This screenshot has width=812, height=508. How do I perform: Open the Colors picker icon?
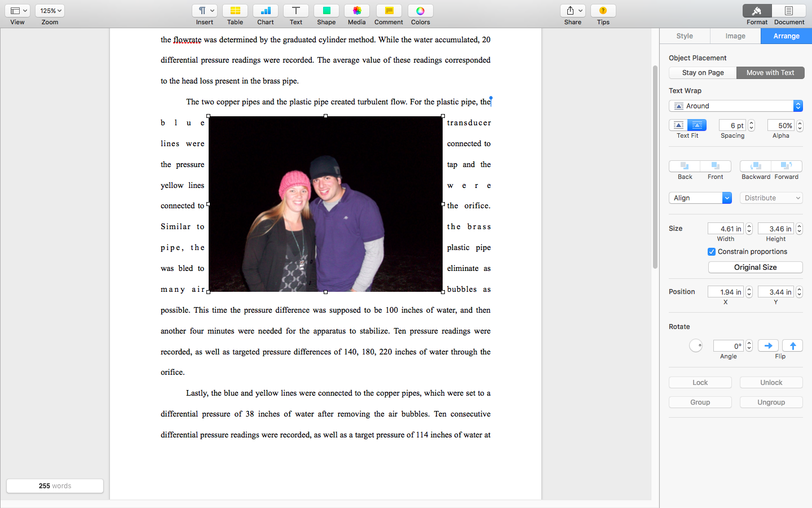point(421,11)
